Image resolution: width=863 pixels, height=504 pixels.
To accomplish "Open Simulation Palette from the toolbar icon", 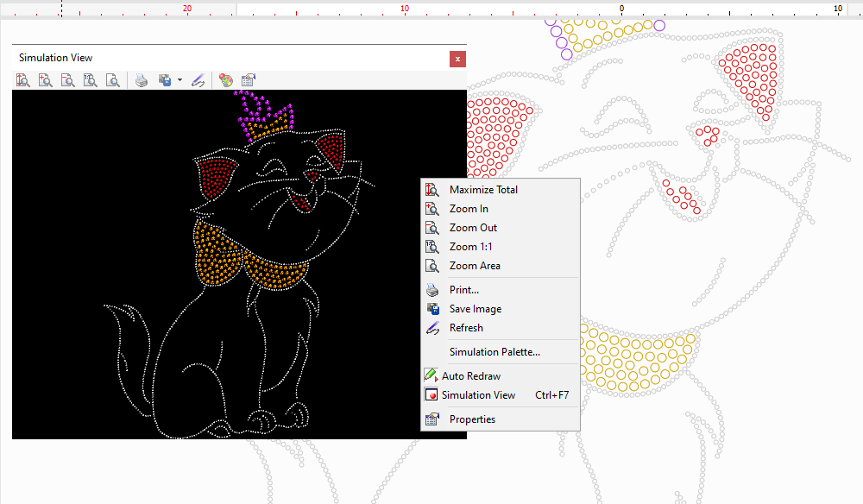I will click(225, 80).
